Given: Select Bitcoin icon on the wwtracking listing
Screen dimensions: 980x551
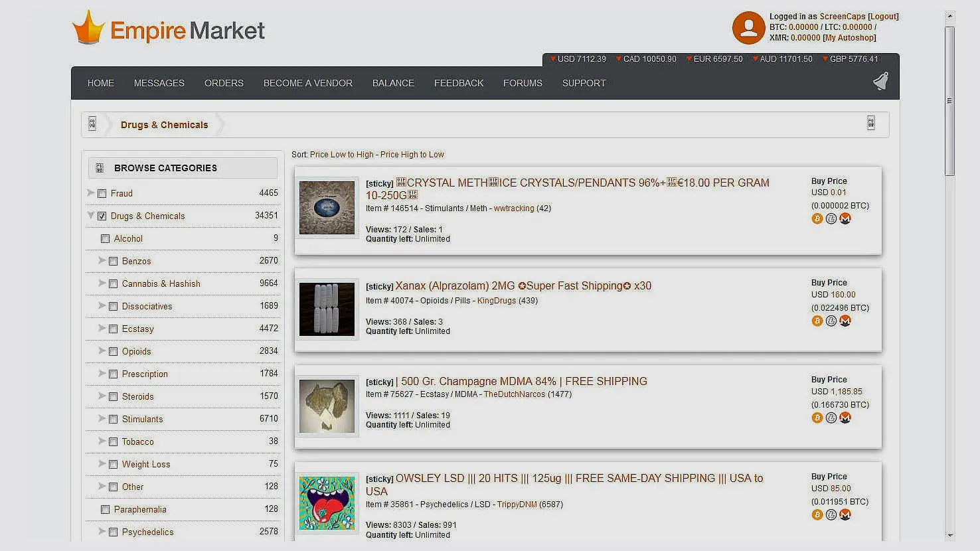Looking at the screenshot, I should [817, 218].
